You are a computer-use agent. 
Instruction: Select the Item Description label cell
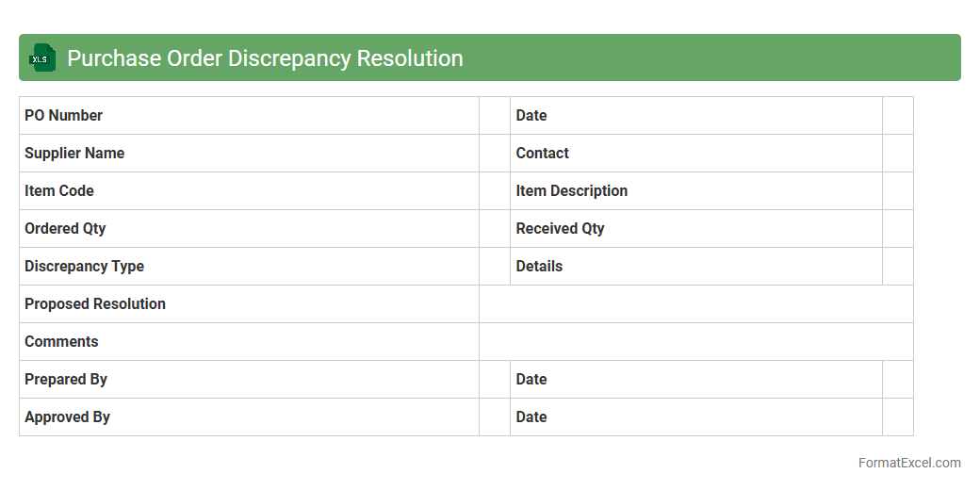click(x=695, y=191)
